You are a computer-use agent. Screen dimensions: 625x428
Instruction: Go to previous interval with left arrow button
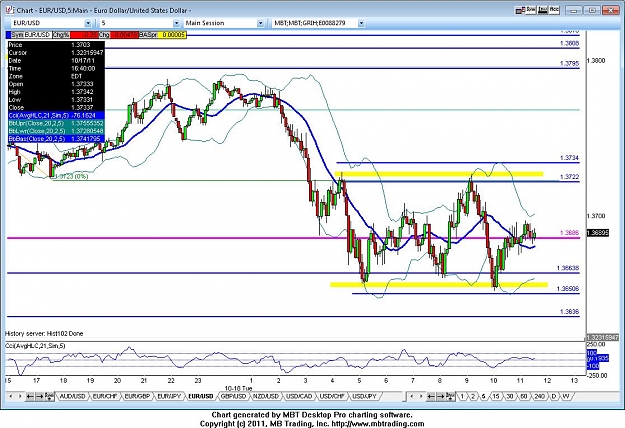431,397
